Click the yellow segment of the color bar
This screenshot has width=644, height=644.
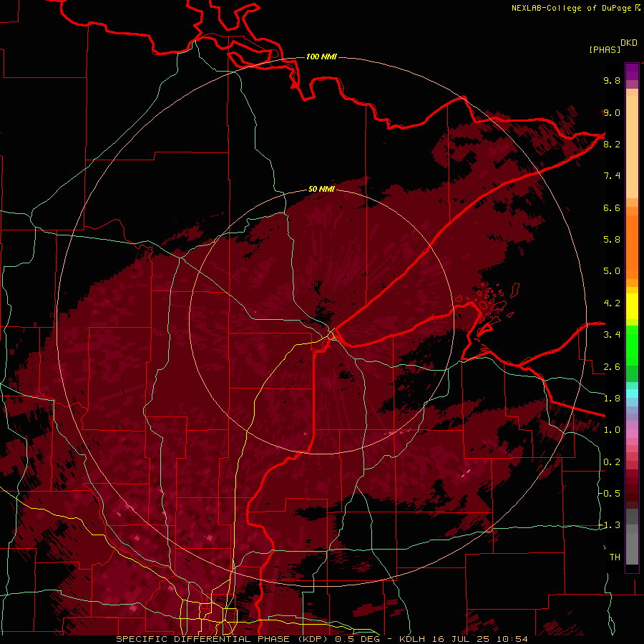click(x=632, y=306)
